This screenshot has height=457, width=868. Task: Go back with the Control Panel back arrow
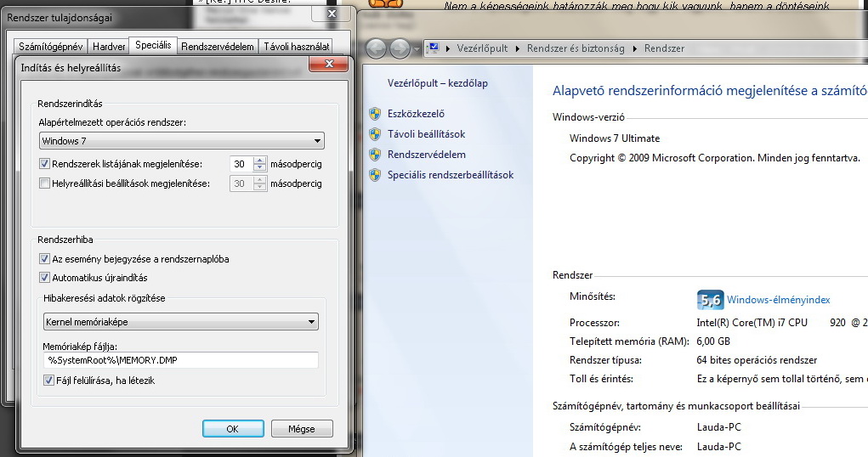(376, 48)
